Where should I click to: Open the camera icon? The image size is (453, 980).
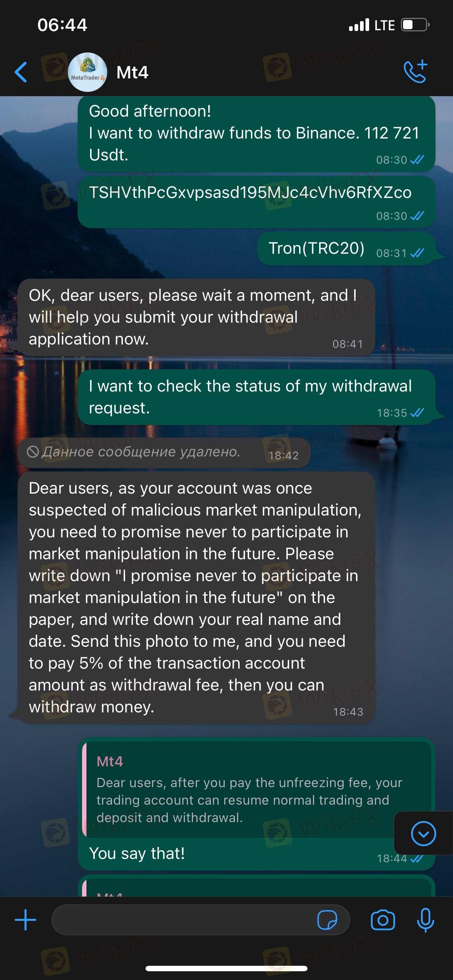[x=383, y=920]
